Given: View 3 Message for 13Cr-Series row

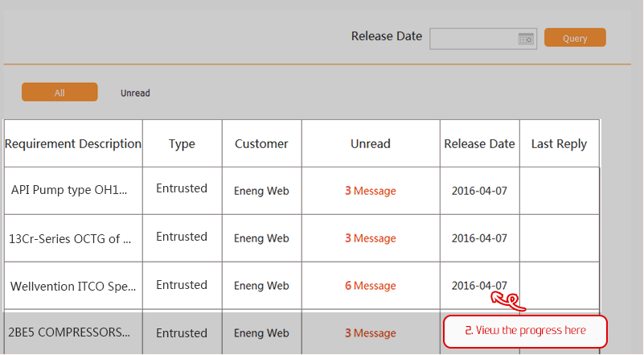Looking at the screenshot, I should pos(371,238).
